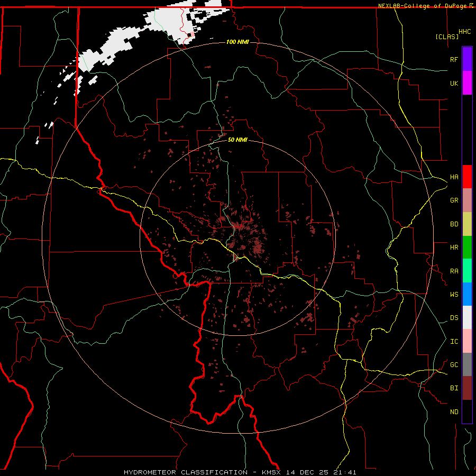Viewport: 476px width, 476px height.
Task: Pick the WS blue legend swatch
Action: pyautogui.click(x=467, y=294)
